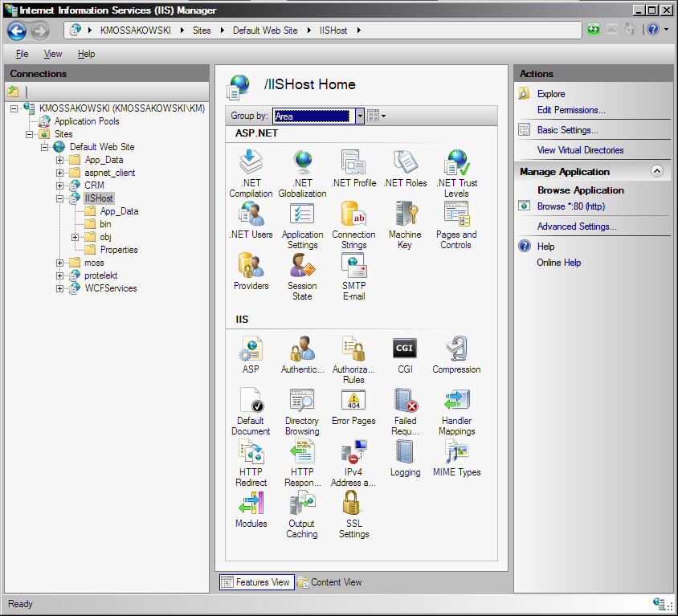Open Pages and Controls feature

tap(456, 225)
